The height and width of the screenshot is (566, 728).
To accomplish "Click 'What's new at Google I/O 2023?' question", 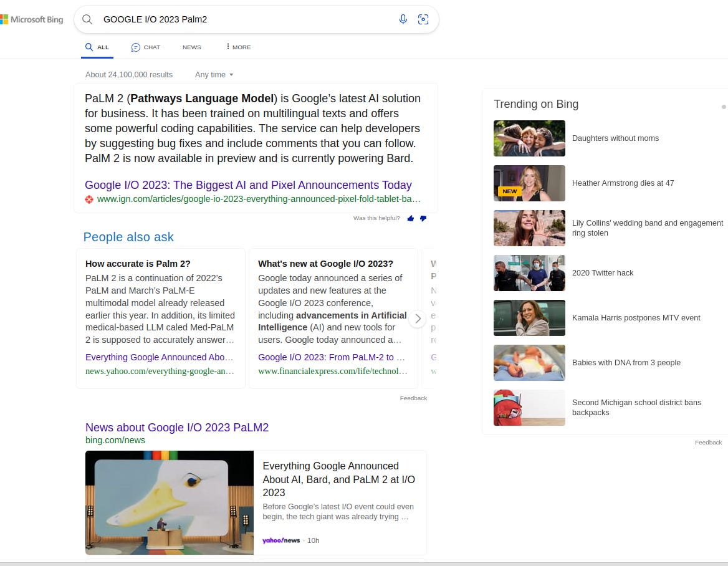I will (x=325, y=264).
